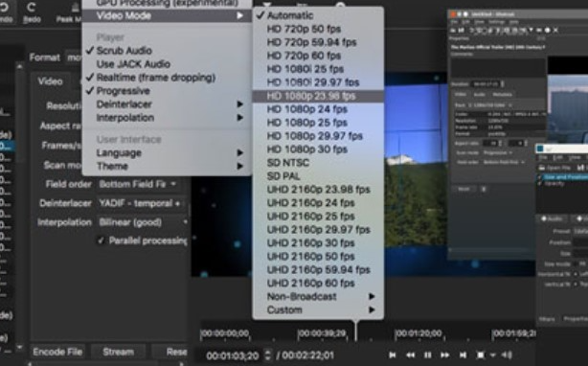Expand the Non-Broadcast submenu
The width and height of the screenshot is (588, 366).
click(318, 297)
